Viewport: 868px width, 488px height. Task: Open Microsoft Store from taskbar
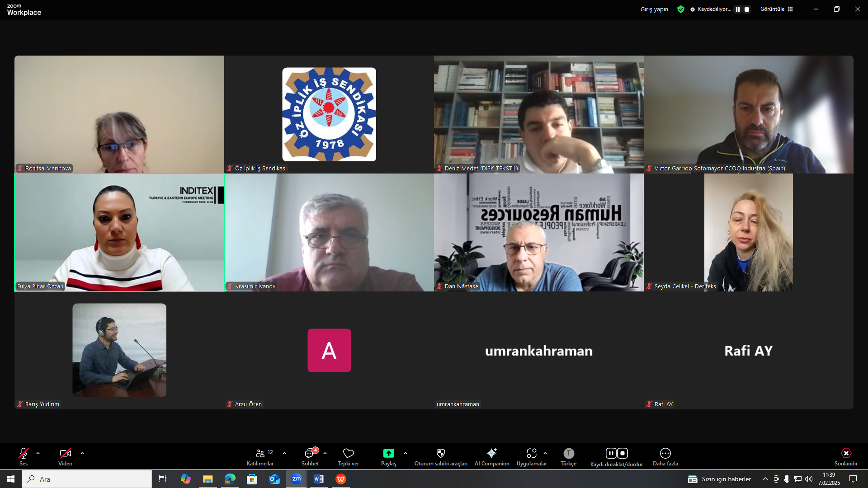[x=252, y=479]
